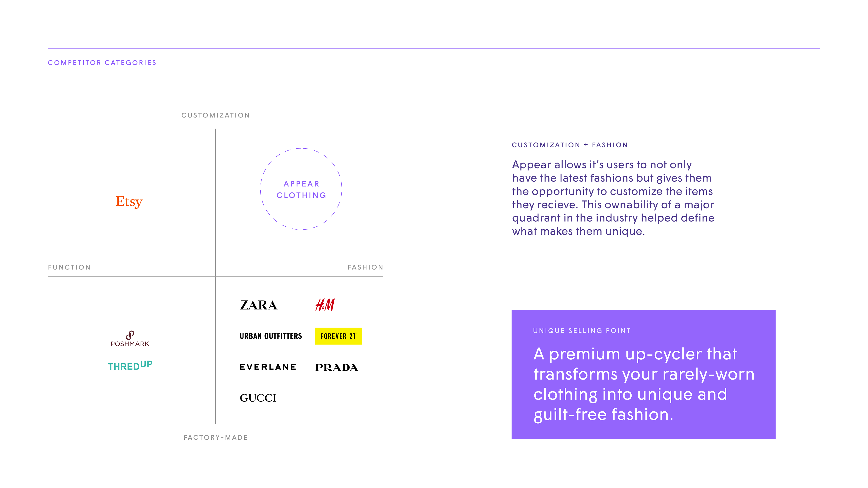868x488 pixels.
Task: Click the purple Unique Selling Point box
Action: (643, 374)
